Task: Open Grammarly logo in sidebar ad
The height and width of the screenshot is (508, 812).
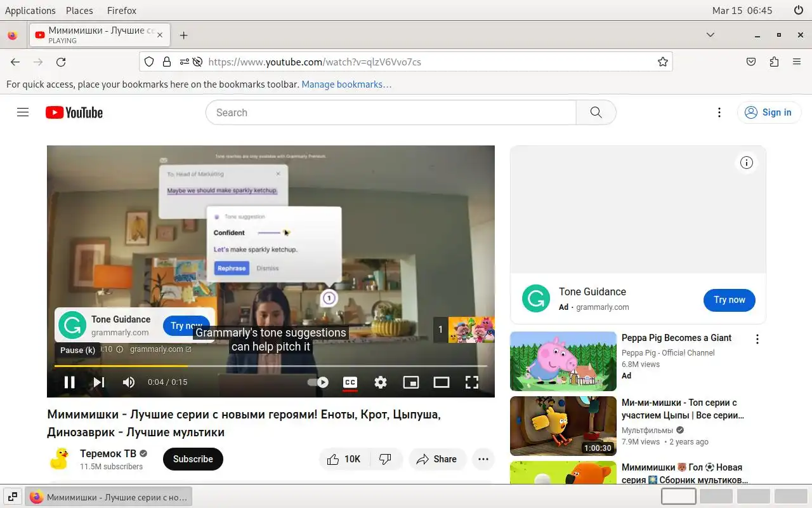Action: coord(536,298)
